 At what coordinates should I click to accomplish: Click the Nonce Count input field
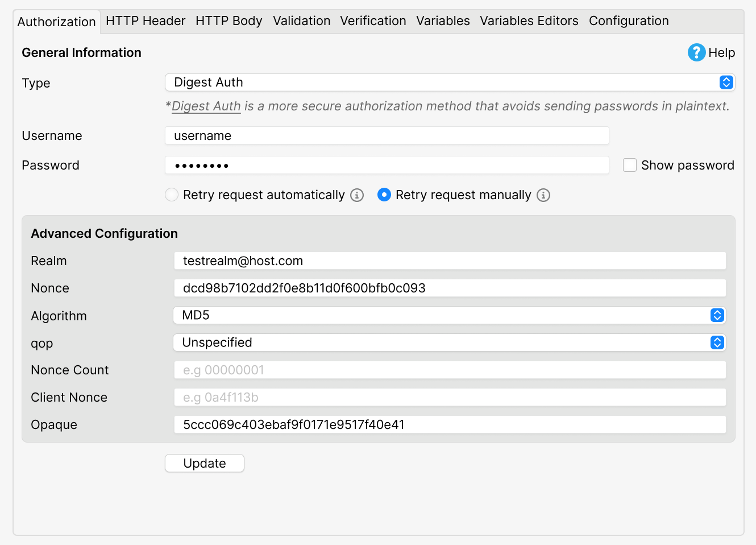pyautogui.click(x=450, y=370)
